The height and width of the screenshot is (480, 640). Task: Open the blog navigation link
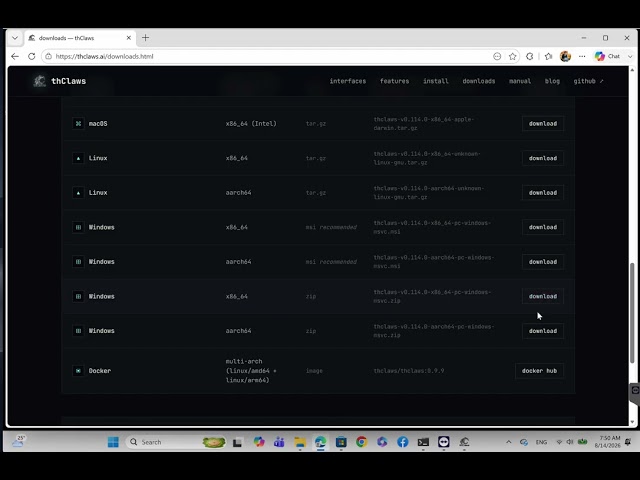click(552, 81)
